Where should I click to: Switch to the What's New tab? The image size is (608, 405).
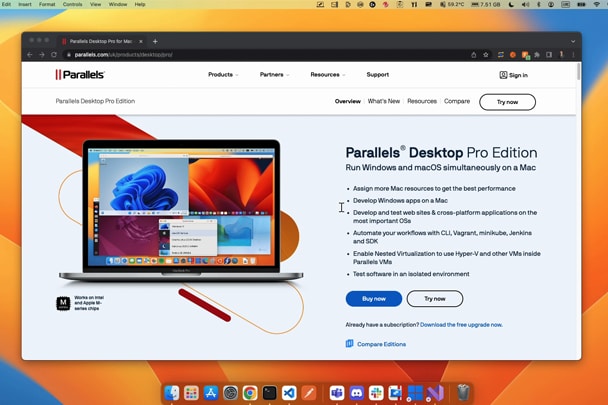pos(383,101)
